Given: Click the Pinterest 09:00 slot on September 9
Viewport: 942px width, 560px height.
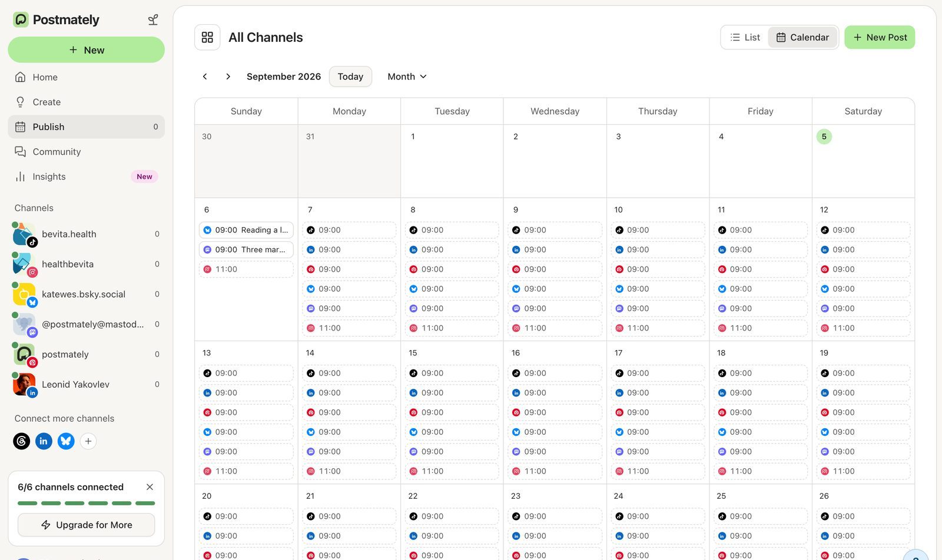Looking at the screenshot, I should [x=555, y=269].
